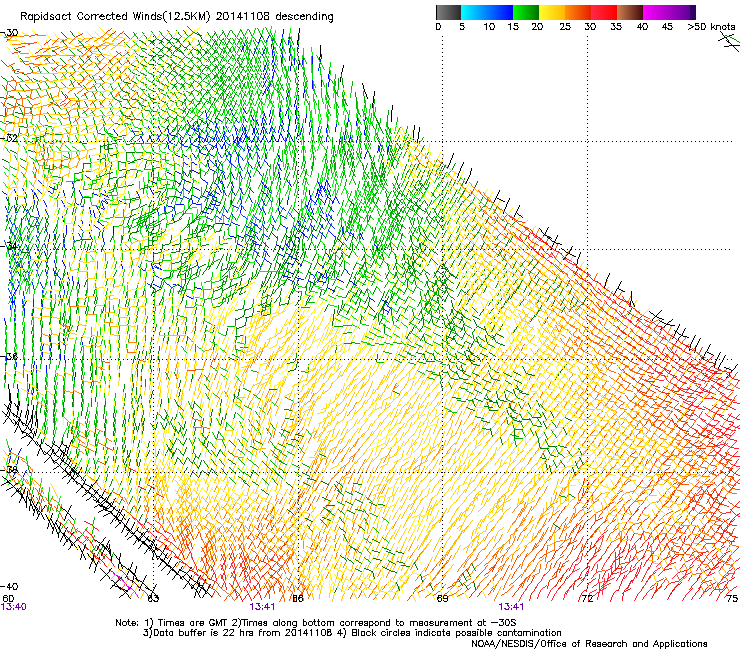This screenshot has height=650, width=740.
Task: Click the purple time label '13:40'
Action: pyautogui.click(x=14, y=607)
